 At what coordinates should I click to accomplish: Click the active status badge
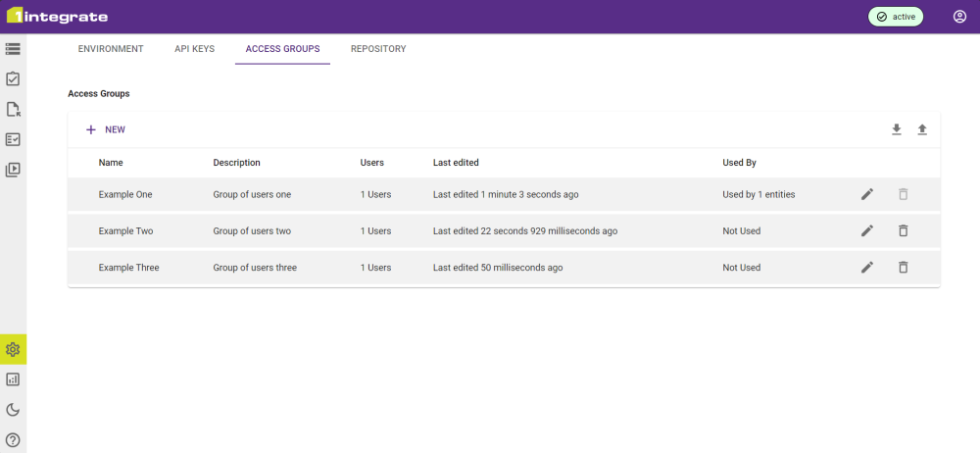coord(895,17)
